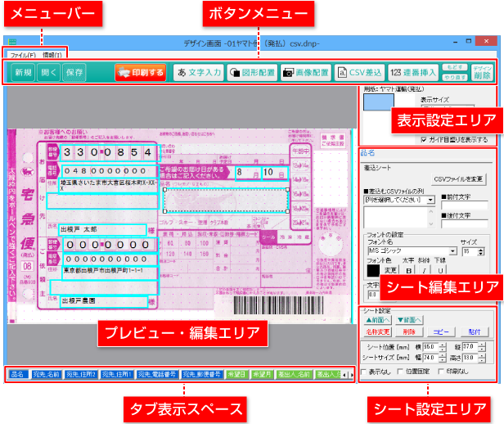504x424 pixels.
Task: Click the シート位置 横 stepper arrows
Action: pos(443,347)
